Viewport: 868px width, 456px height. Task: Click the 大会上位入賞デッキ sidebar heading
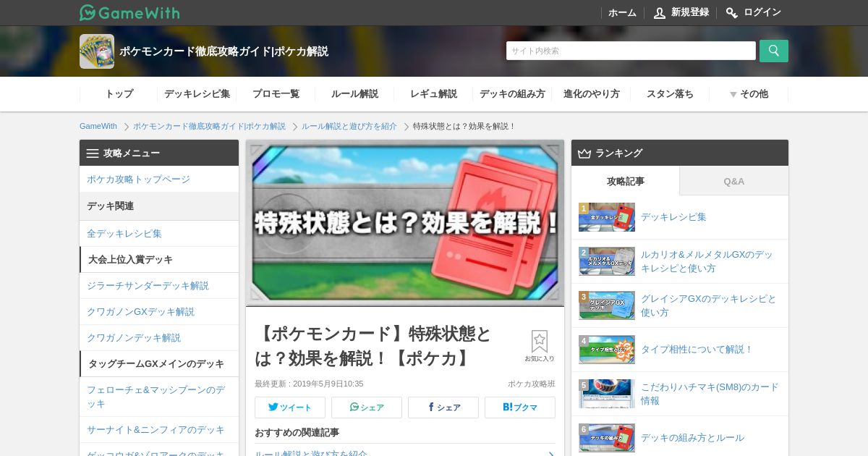[x=159, y=259]
